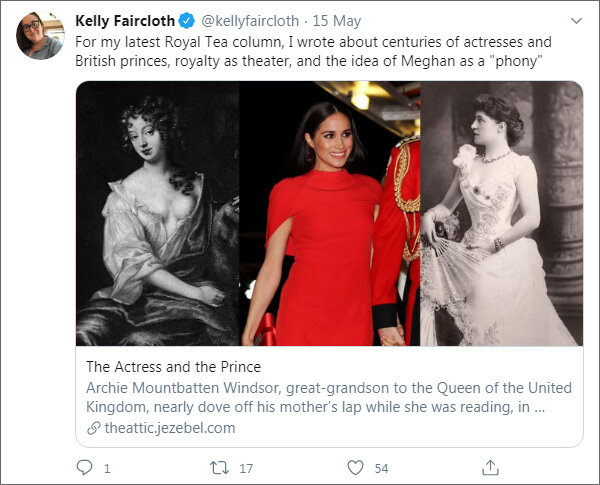Click the article description about Archie Mountbatten Windsor
This screenshot has width=600, height=485.
coord(329,397)
